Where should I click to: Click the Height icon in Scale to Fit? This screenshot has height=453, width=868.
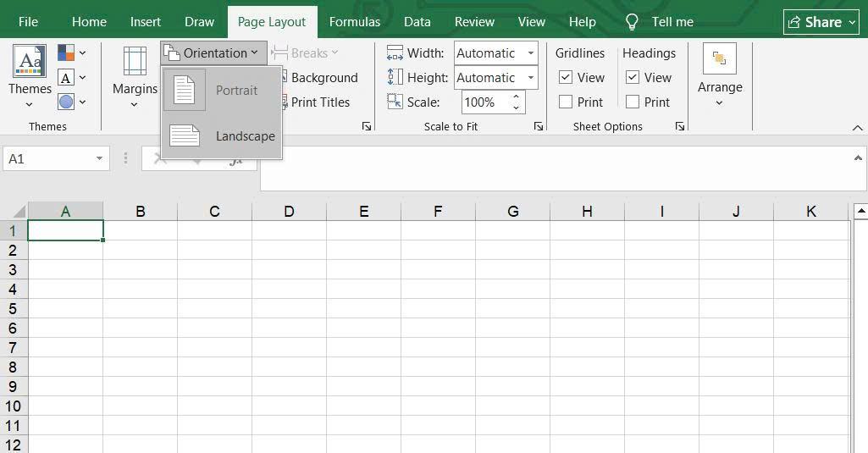pos(395,77)
